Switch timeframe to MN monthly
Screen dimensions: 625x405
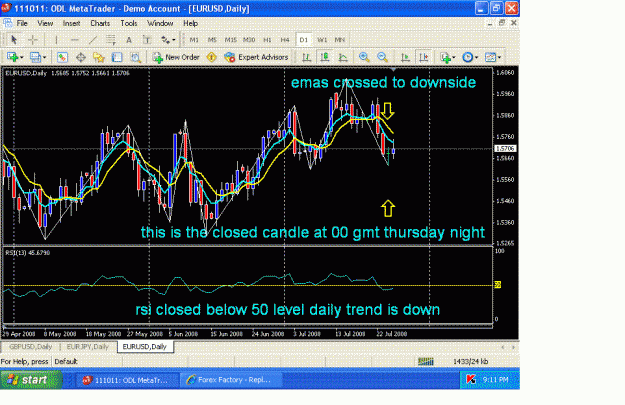point(340,40)
